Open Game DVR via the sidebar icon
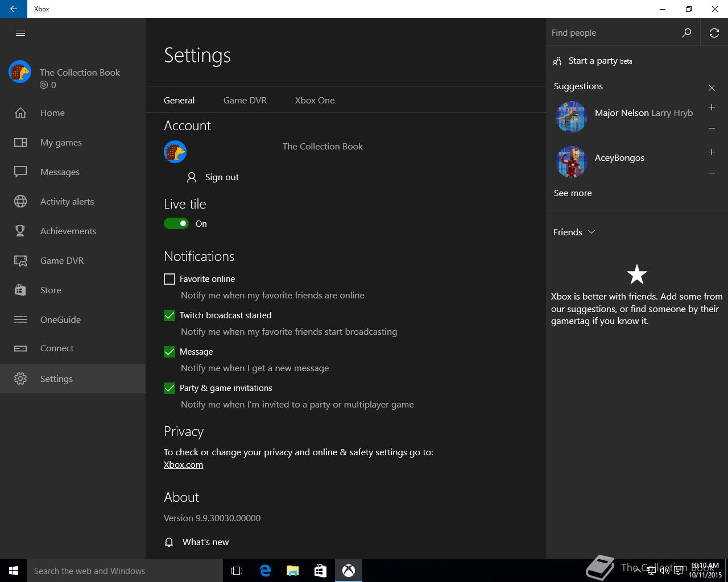728x582 pixels. coord(20,261)
